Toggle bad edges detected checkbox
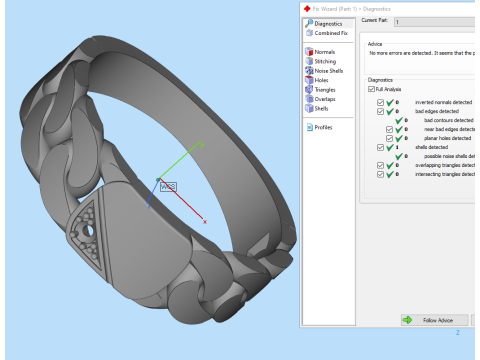Viewport: 480px width, 360px height. [380, 111]
